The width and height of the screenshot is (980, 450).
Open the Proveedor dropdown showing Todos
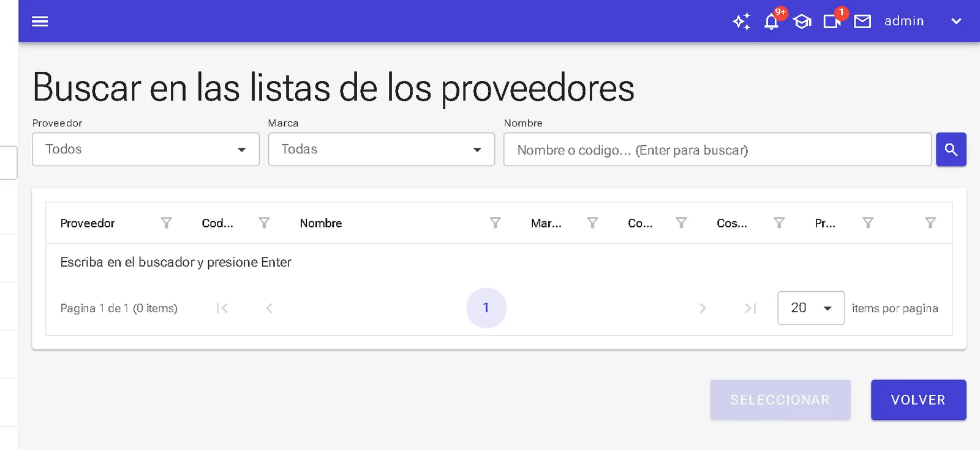[146, 150]
